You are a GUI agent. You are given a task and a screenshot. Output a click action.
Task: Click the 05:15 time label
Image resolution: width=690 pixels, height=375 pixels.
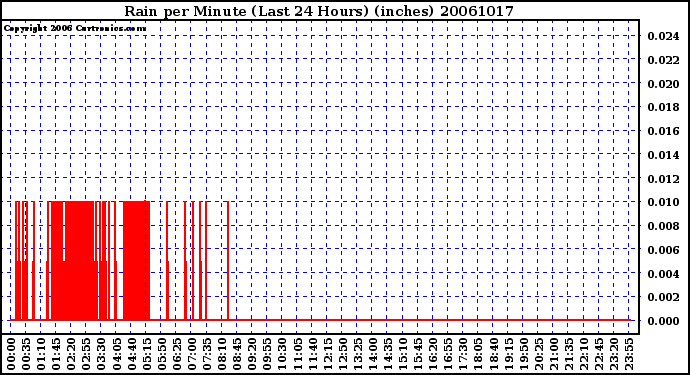click(147, 354)
